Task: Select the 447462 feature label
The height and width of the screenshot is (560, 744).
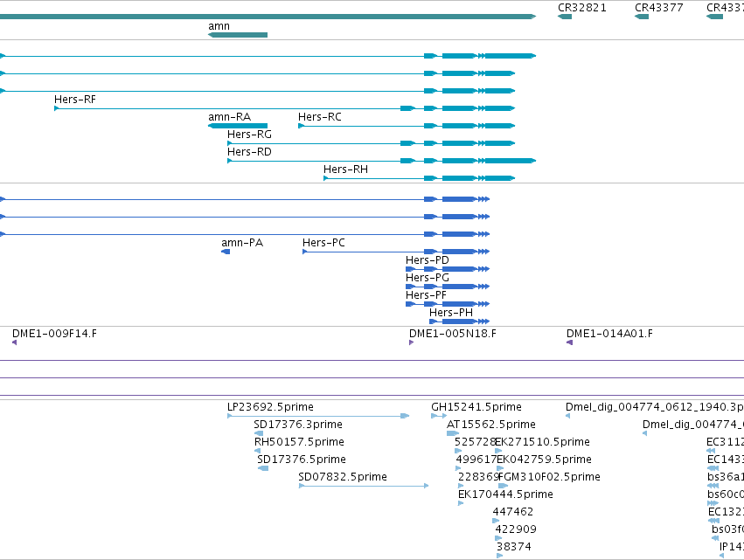Action: click(x=513, y=512)
